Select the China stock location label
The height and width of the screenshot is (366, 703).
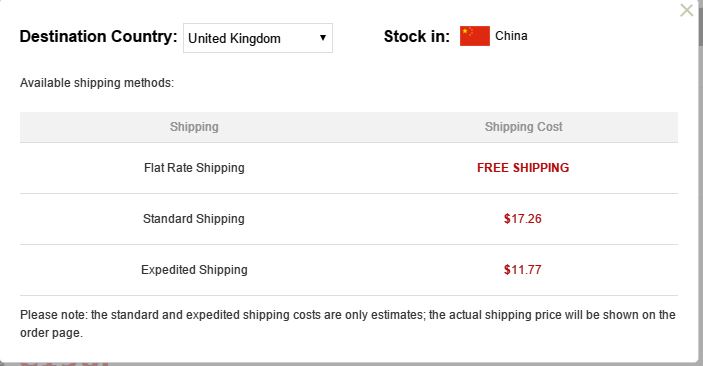point(511,36)
